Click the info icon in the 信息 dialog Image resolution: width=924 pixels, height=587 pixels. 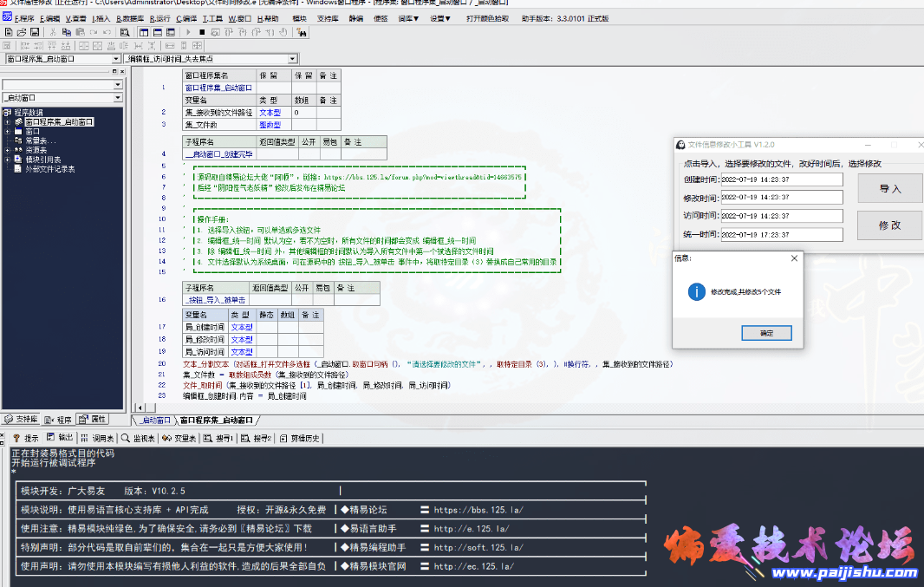tap(697, 291)
